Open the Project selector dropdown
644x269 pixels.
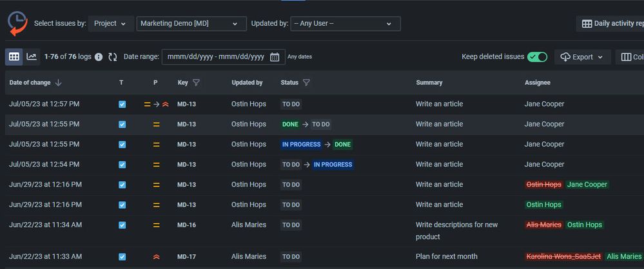click(110, 23)
